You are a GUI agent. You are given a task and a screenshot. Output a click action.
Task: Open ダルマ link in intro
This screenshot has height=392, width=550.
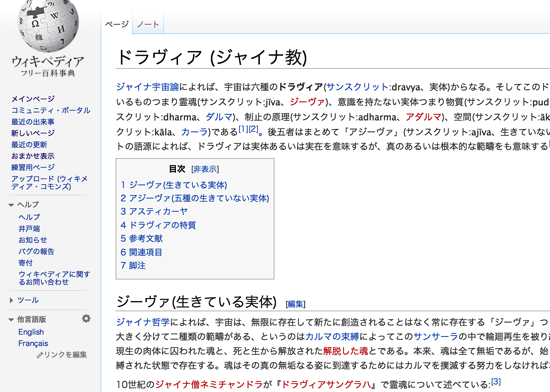(219, 117)
